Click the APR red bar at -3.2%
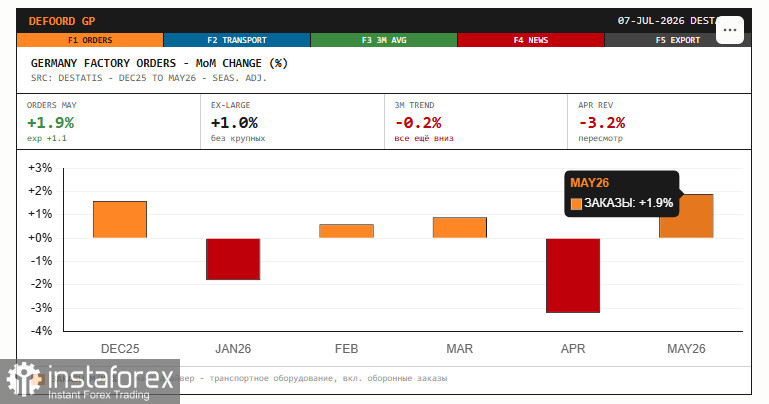This screenshot has width=769, height=404. (573, 276)
